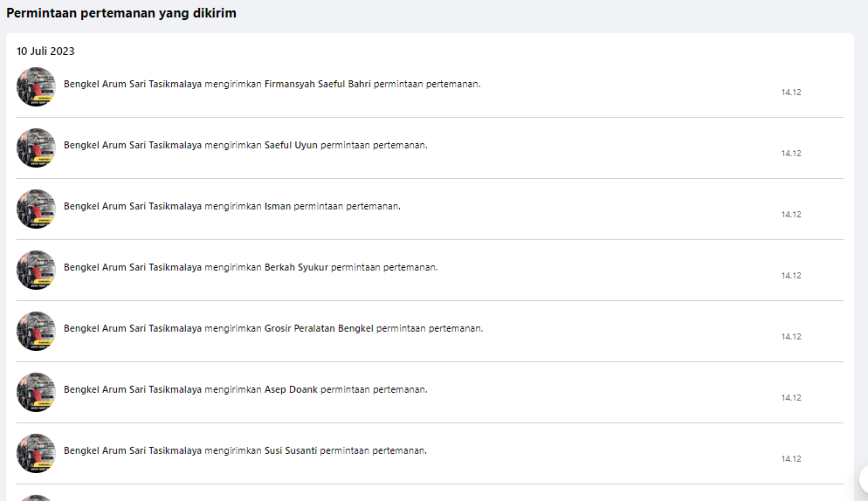
Task: Click the Isman name link
Action: (278, 206)
